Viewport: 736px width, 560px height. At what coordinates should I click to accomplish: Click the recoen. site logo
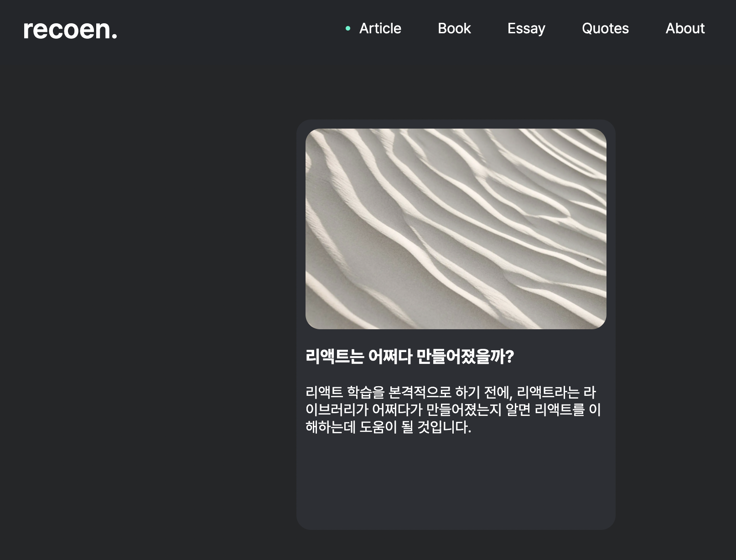coord(70,30)
